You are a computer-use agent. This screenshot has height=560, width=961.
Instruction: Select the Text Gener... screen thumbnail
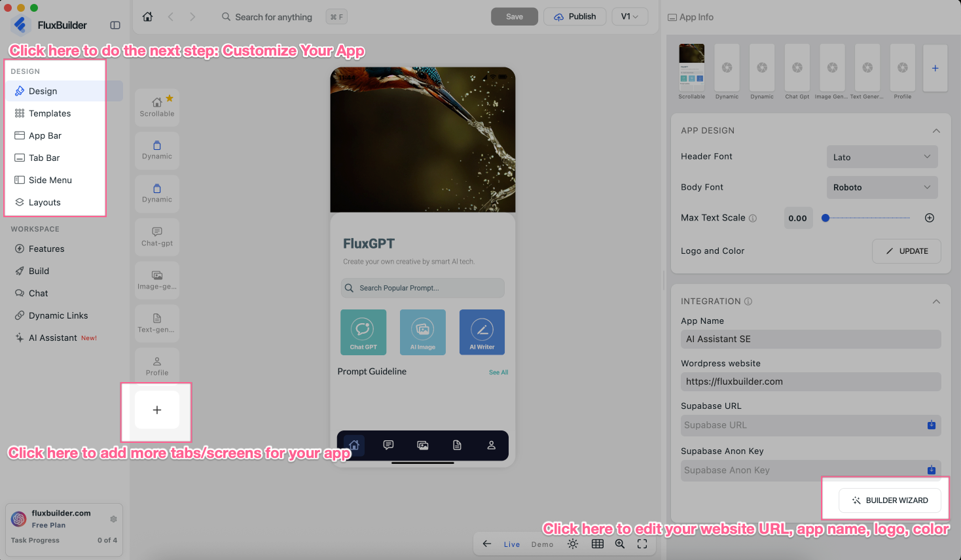click(x=867, y=67)
